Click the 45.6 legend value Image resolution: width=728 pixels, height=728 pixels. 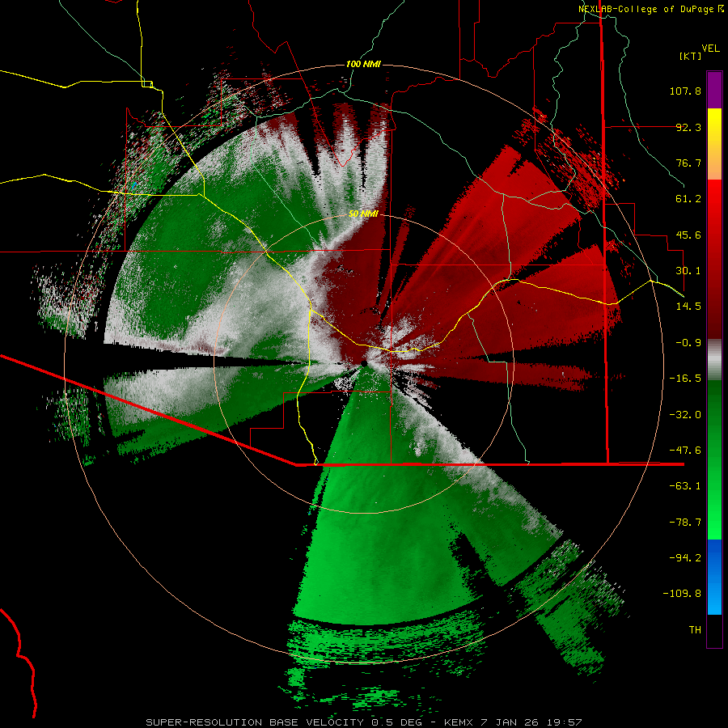click(688, 235)
